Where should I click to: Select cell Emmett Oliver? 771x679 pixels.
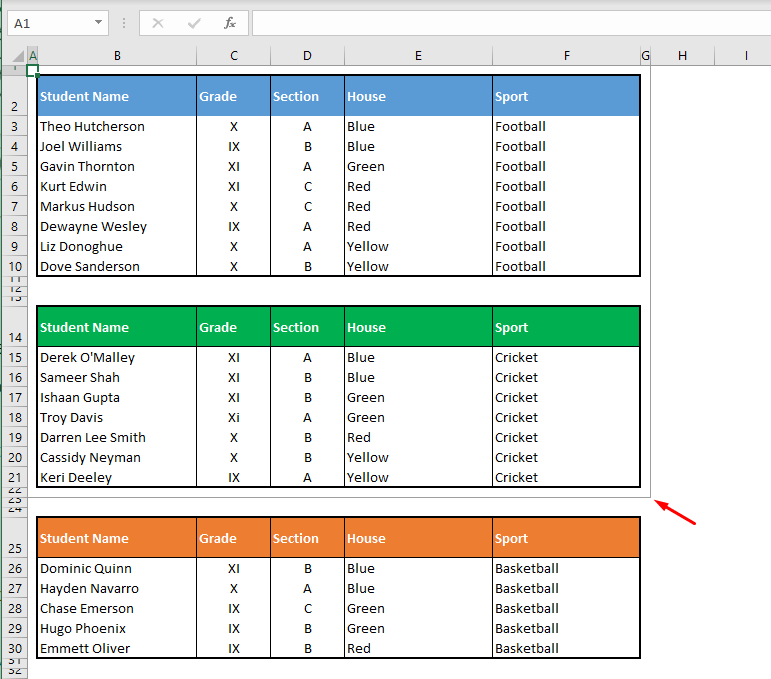117,649
